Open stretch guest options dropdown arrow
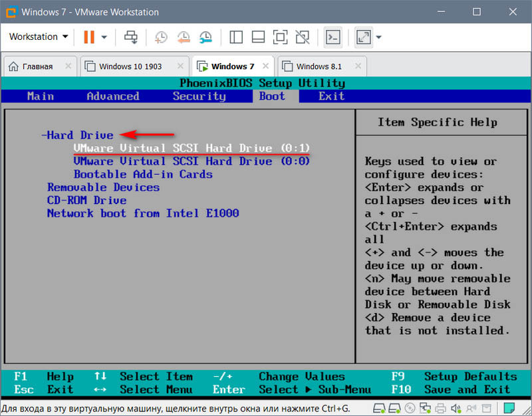The width and height of the screenshot is (532, 416). [x=378, y=37]
